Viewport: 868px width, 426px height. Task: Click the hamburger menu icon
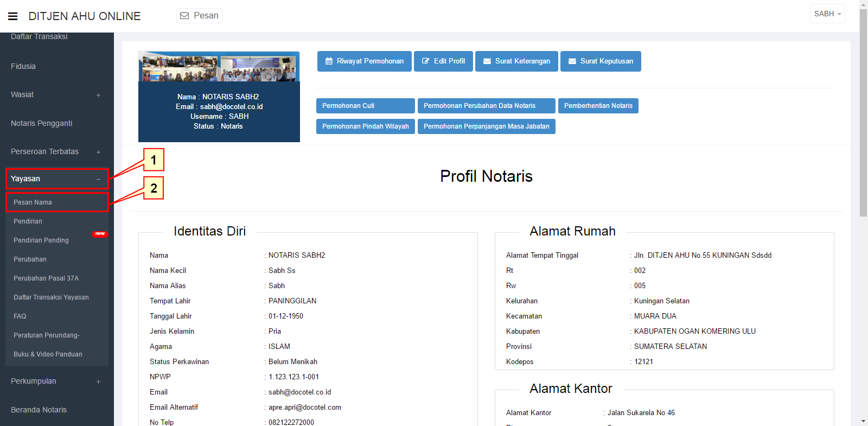pos(13,16)
